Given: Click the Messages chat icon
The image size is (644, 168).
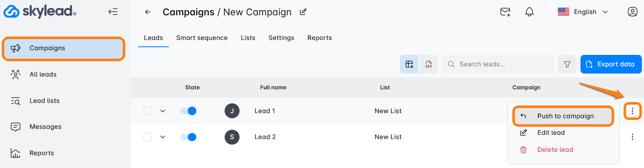Looking at the screenshot, I should [16, 127].
